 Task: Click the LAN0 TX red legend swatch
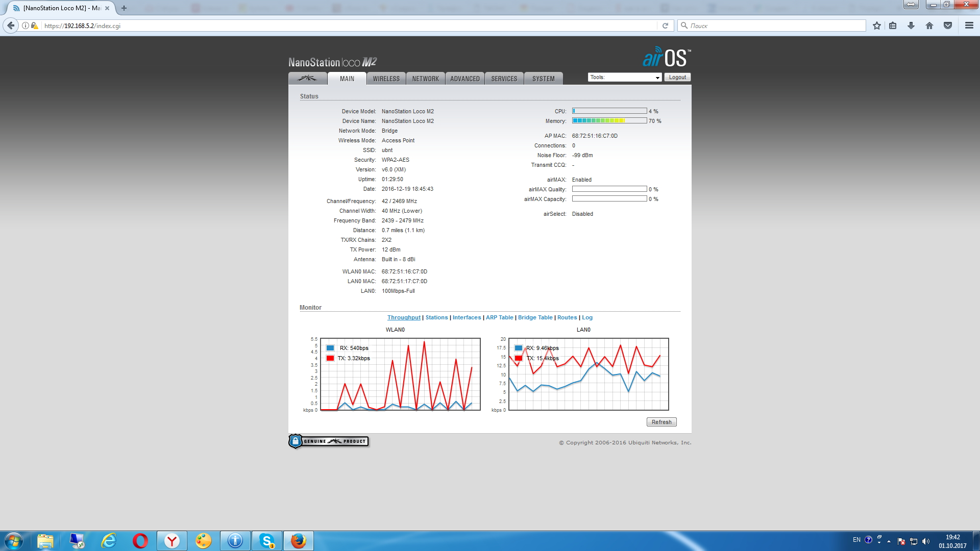(x=519, y=358)
